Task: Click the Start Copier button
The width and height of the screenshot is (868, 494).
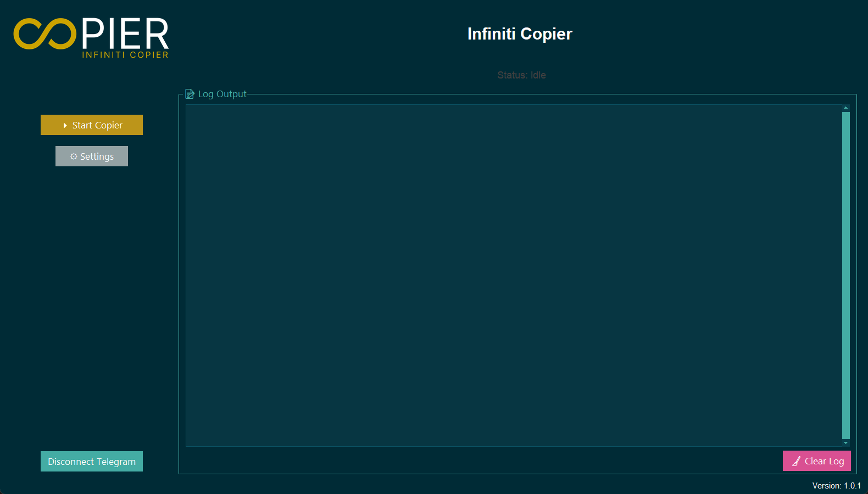Action: click(92, 125)
